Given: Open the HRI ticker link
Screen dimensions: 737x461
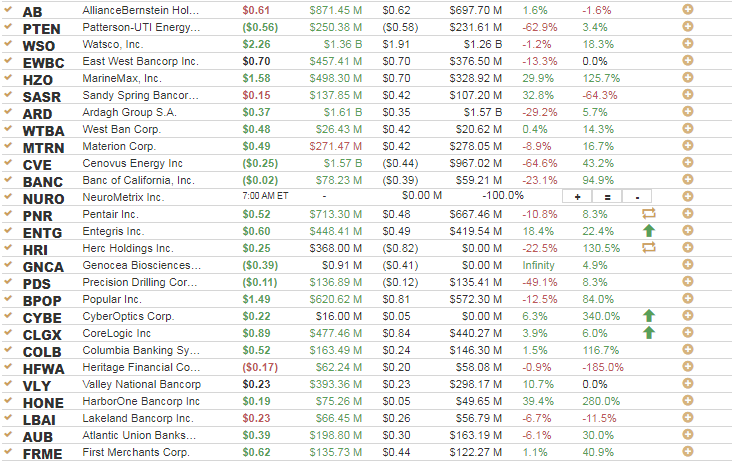Looking at the screenshot, I should tap(35, 250).
